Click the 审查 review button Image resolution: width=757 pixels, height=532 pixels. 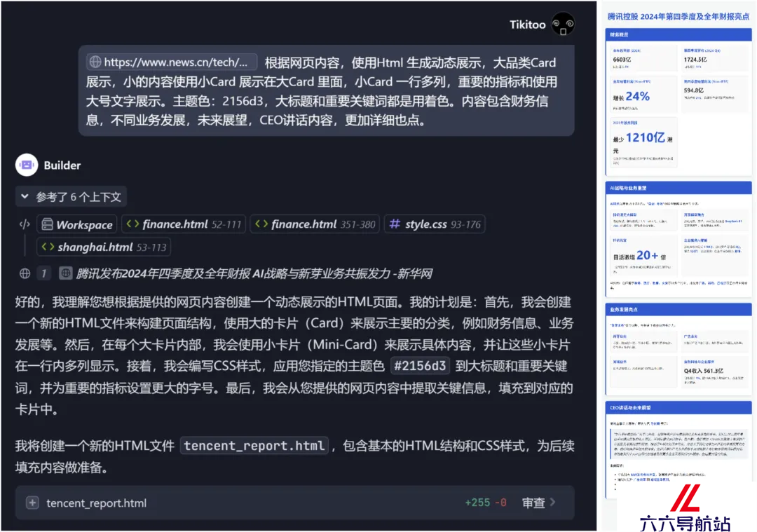point(533,503)
